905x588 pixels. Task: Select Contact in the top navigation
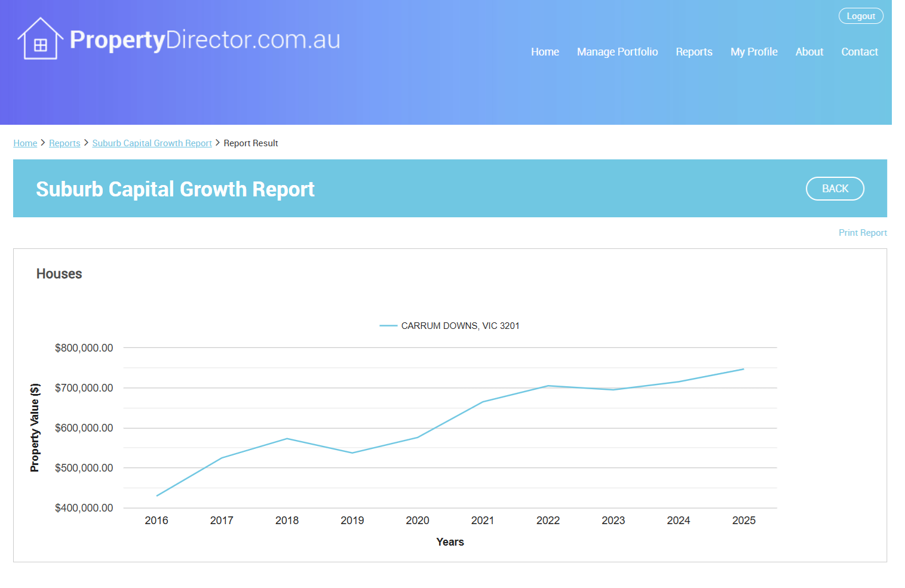coord(859,52)
